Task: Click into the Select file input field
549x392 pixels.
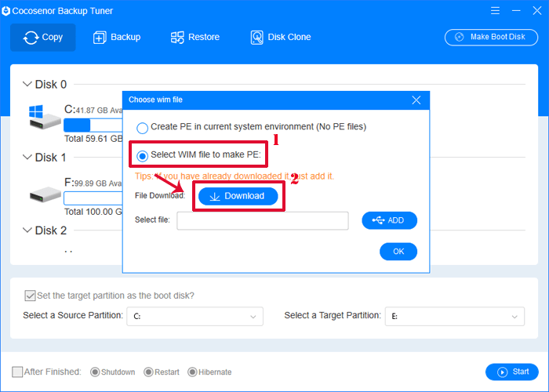Action: coord(263,220)
